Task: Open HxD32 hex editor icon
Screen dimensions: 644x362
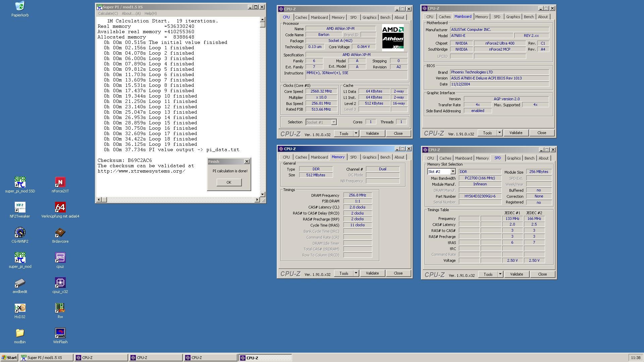Action: pos(20,310)
